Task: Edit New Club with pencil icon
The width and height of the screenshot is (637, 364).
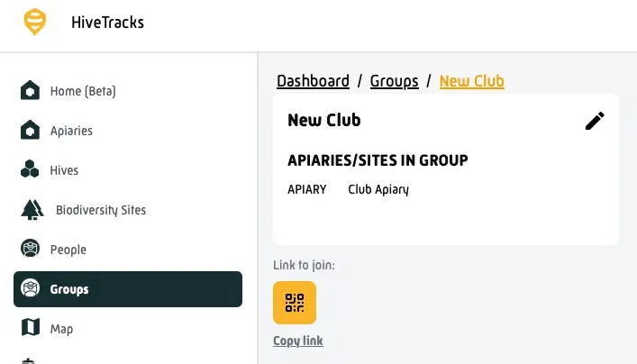Action: [x=595, y=121]
